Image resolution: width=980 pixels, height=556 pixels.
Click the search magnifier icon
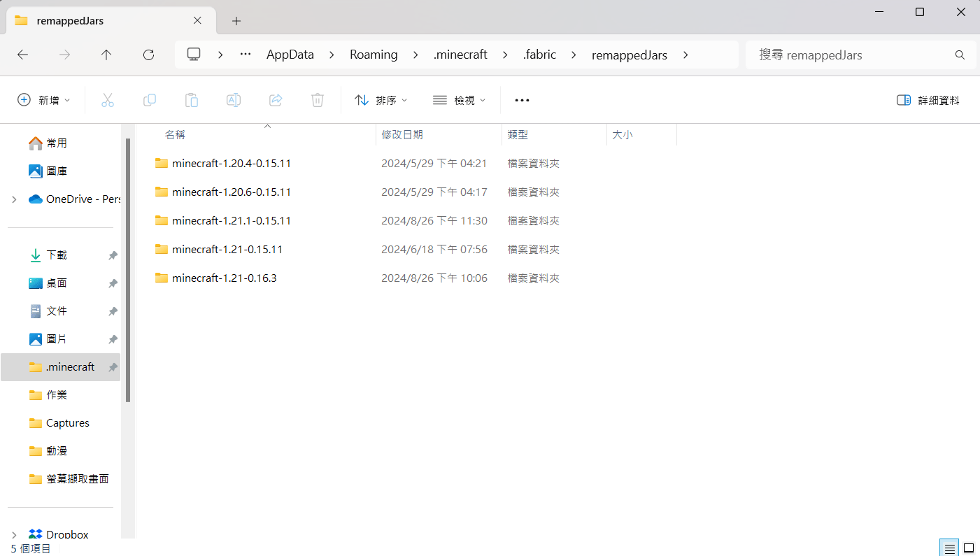click(960, 55)
